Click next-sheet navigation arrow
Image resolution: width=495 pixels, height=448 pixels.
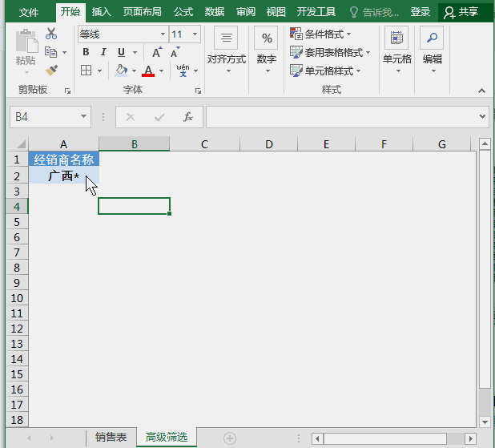click(52, 438)
